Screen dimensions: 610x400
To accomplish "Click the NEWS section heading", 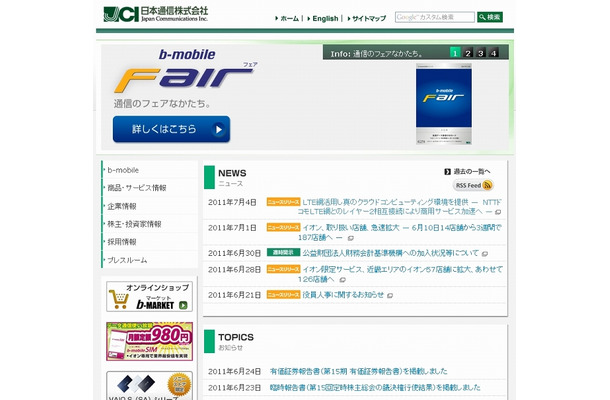I will [x=232, y=173].
